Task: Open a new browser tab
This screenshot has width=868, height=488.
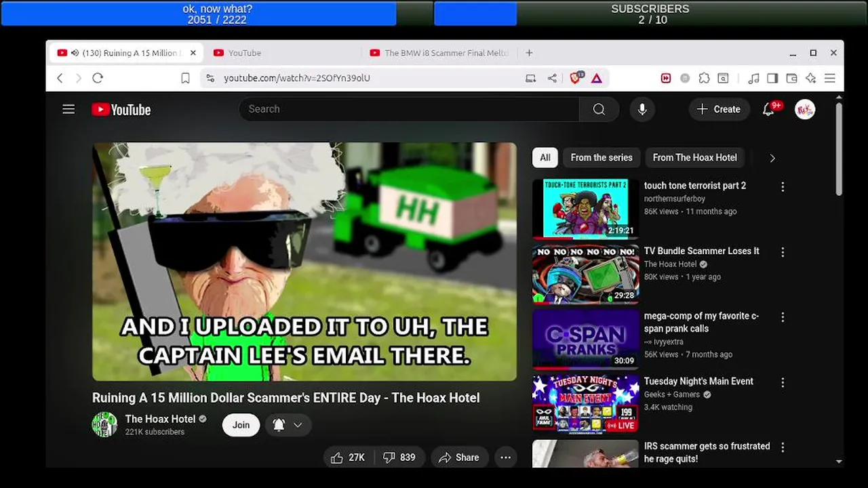Action: point(529,53)
